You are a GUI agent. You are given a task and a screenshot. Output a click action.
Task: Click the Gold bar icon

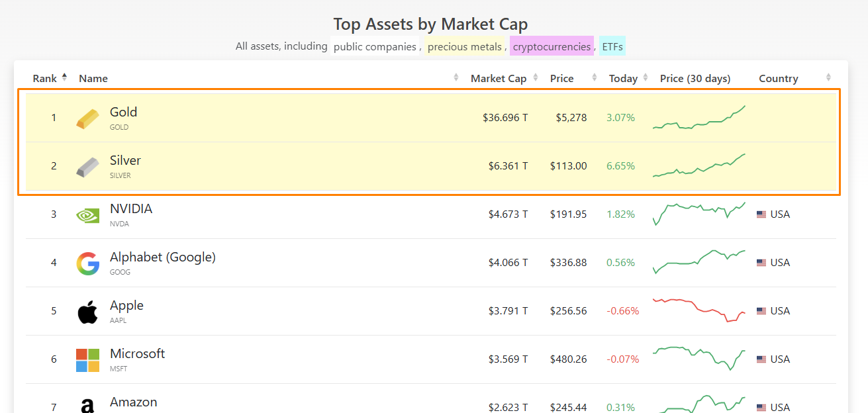point(87,118)
